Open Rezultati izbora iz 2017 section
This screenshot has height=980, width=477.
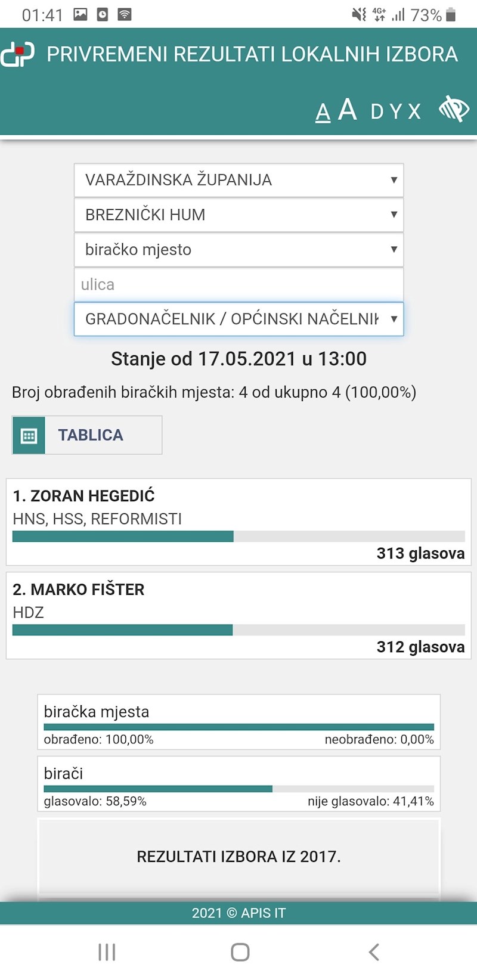coord(238,857)
